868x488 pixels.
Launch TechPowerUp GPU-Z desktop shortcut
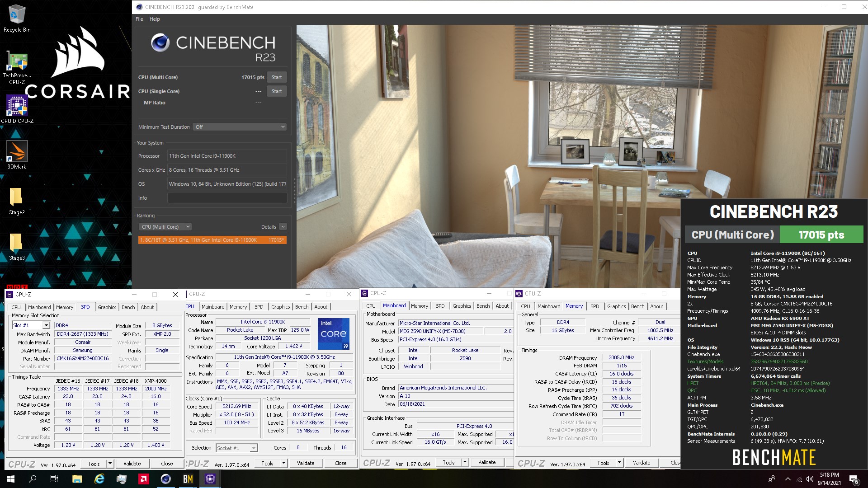coord(17,68)
